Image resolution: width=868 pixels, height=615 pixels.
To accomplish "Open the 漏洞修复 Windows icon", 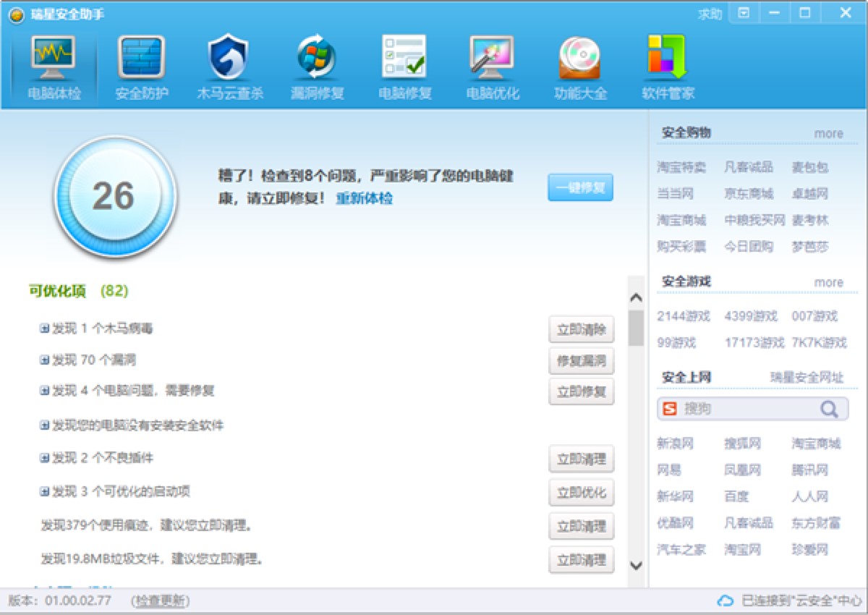I will [317, 58].
